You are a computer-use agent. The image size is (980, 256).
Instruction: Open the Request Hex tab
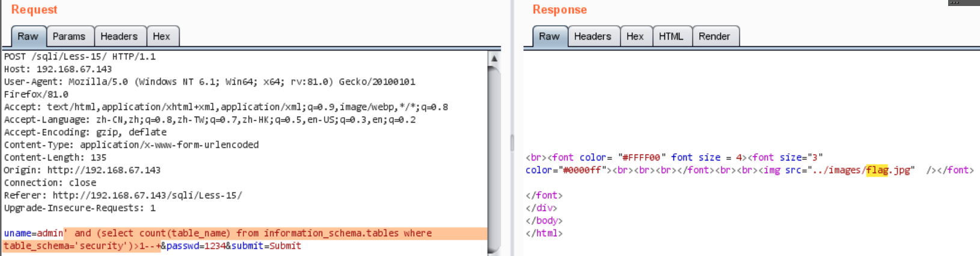point(161,36)
